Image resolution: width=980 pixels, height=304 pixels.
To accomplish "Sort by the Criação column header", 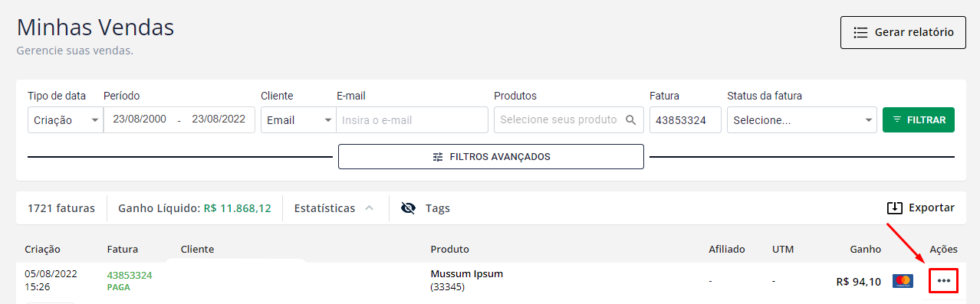I will (42, 249).
